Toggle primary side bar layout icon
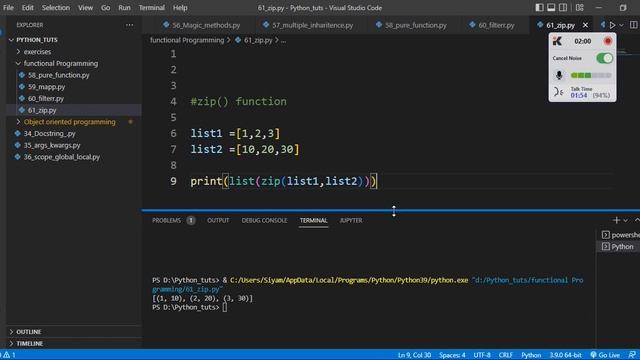This screenshot has width=640, height=360. pos(539,8)
